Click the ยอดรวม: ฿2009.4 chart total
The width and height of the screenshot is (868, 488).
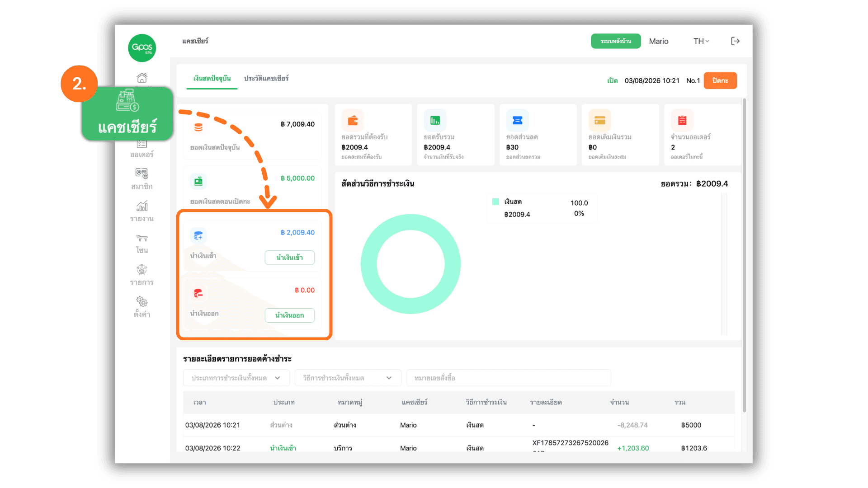pos(694,184)
